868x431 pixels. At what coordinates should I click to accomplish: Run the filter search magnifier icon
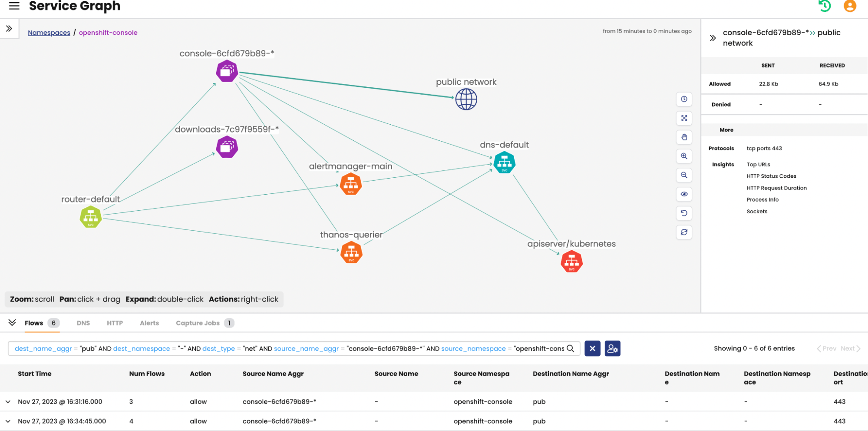tap(571, 348)
